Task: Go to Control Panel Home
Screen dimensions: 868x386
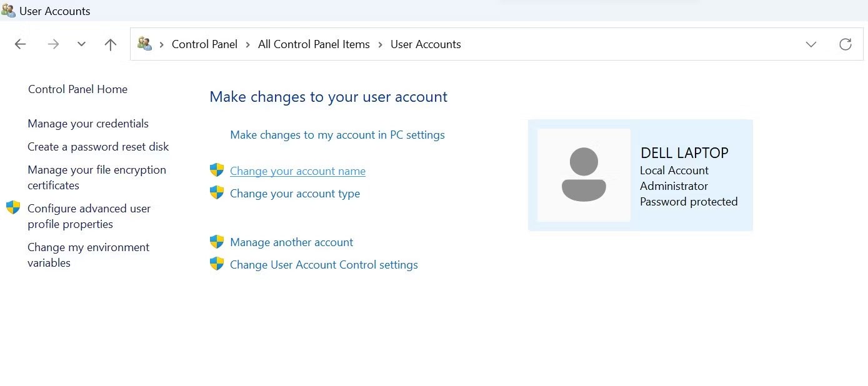Action: click(x=77, y=89)
